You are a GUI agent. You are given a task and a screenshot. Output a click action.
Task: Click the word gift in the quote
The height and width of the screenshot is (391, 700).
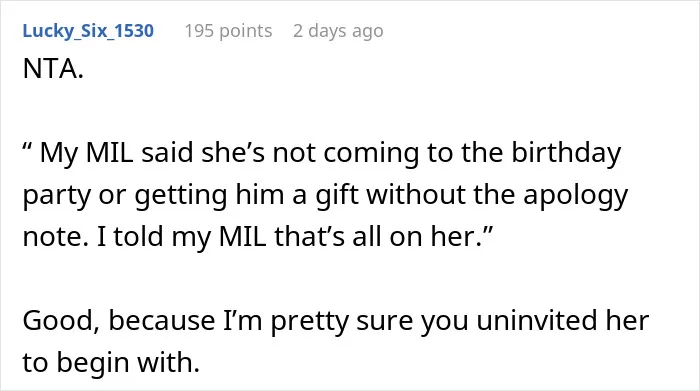[x=337, y=195]
